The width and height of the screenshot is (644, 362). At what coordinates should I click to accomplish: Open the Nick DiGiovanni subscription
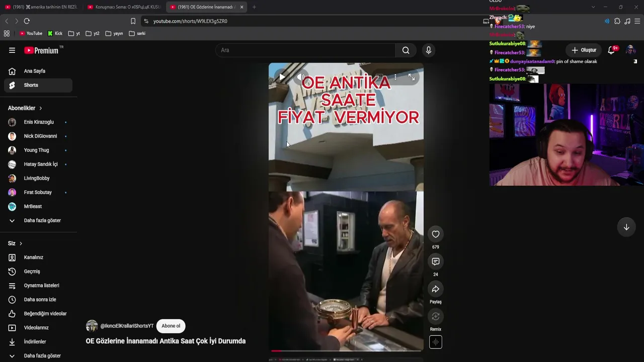coord(38,136)
